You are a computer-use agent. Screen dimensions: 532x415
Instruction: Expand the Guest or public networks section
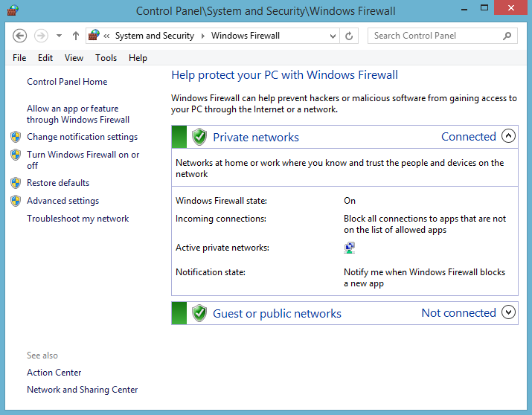509,312
